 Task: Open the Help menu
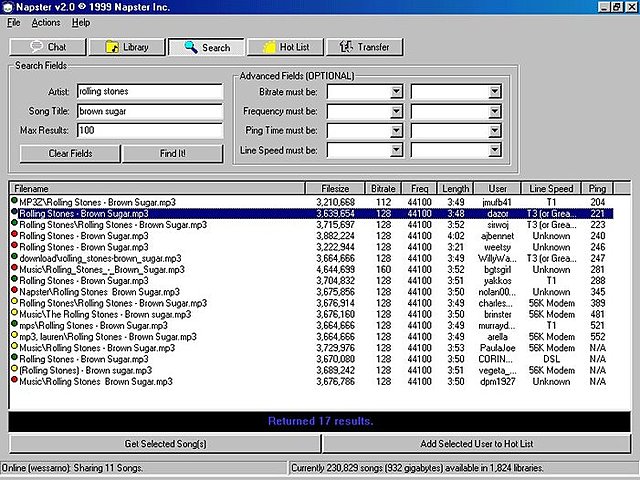(81, 23)
